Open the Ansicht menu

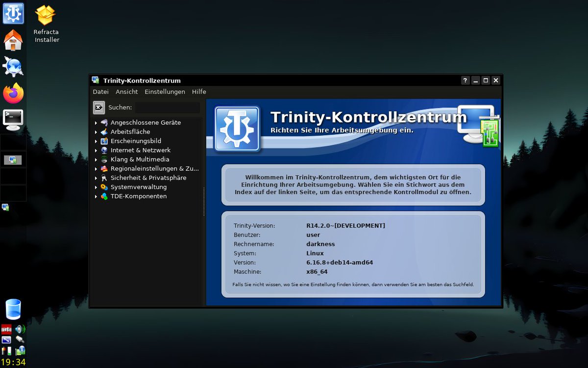tap(126, 92)
